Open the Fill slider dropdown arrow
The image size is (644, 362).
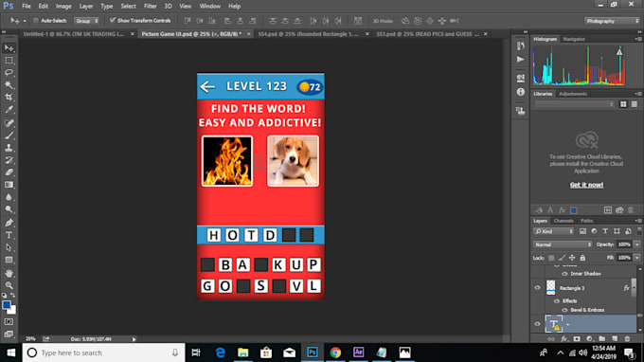[x=636, y=258]
